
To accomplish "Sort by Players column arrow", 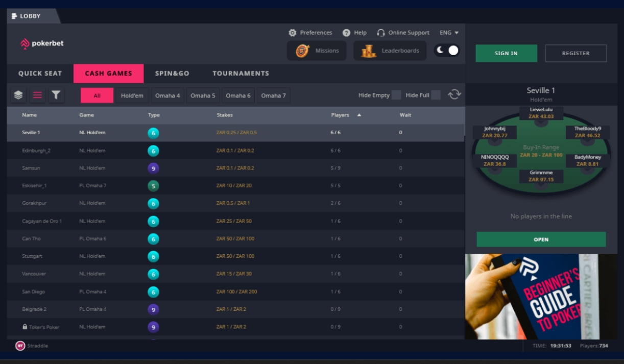I will click(359, 115).
